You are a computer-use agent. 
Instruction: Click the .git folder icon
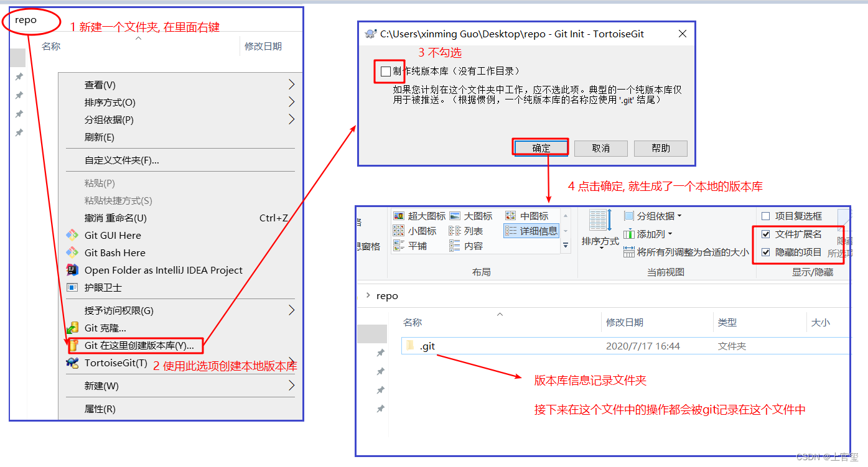[410, 346]
